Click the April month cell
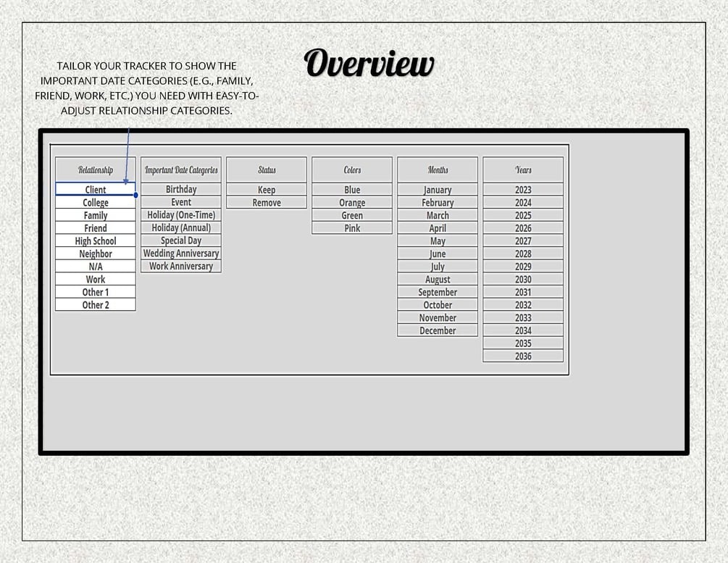Image resolution: width=728 pixels, height=563 pixels. [x=438, y=228]
